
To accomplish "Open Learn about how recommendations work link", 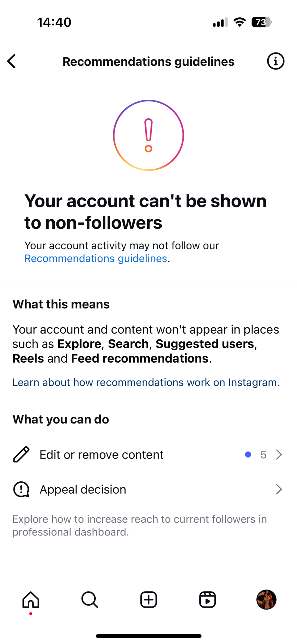I will point(146,382).
